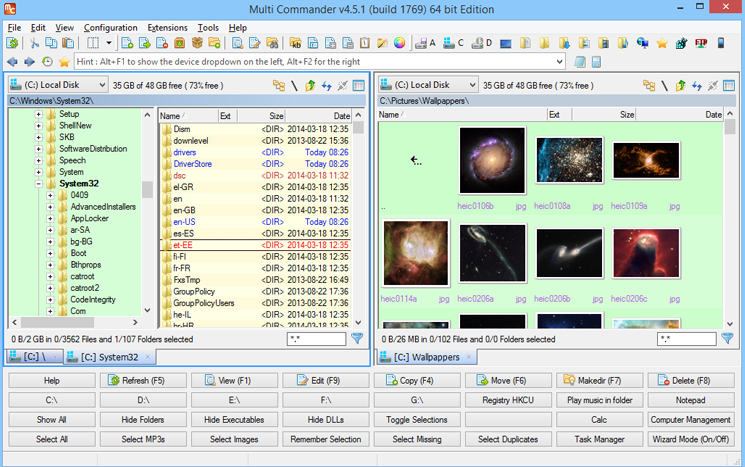This screenshot has height=467, width=745.
Task: Click the Copy (F4) button
Action: point(417,381)
